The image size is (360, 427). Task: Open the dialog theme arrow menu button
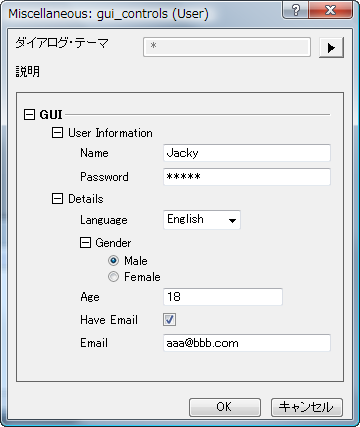(331, 48)
